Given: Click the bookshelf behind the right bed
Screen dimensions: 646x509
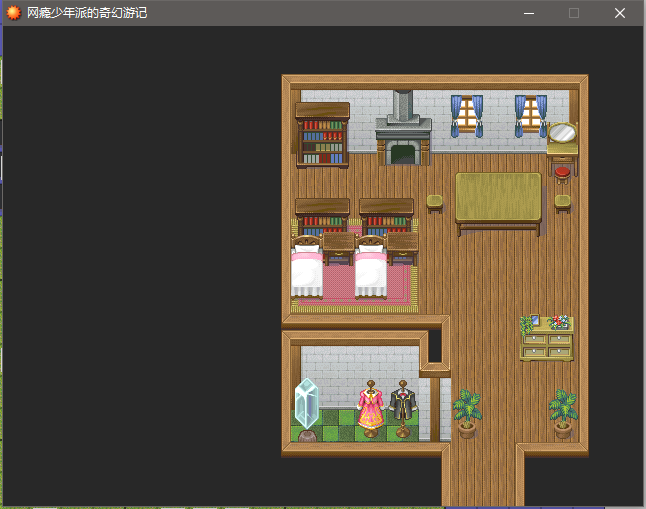Looking at the screenshot, I should tap(386, 216).
